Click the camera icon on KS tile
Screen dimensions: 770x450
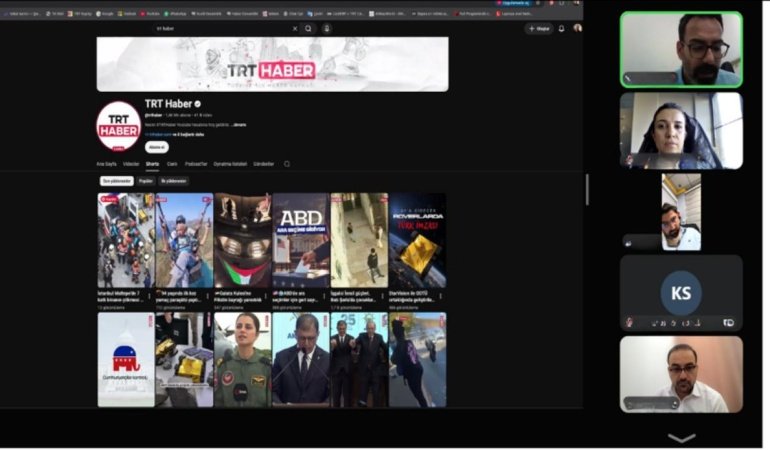click(728, 322)
